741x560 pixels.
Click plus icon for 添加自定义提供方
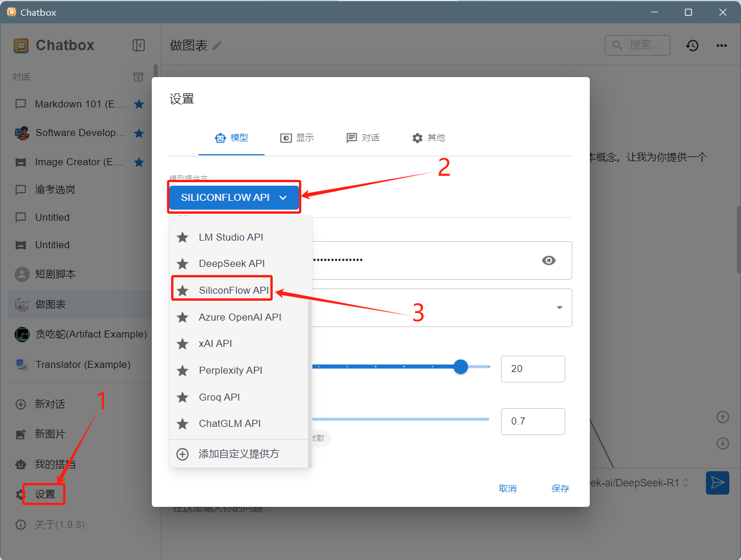pos(183,454)
